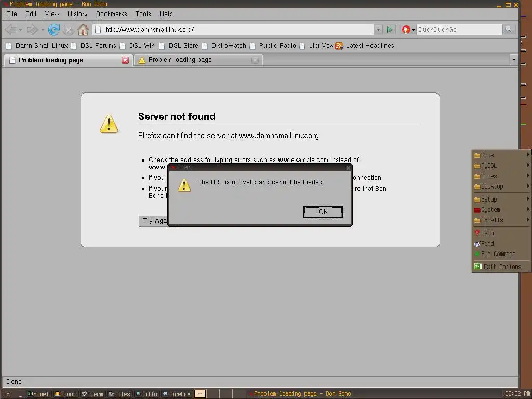
Task: Open the list all tabs dropdown
Action: pos(514,60)
